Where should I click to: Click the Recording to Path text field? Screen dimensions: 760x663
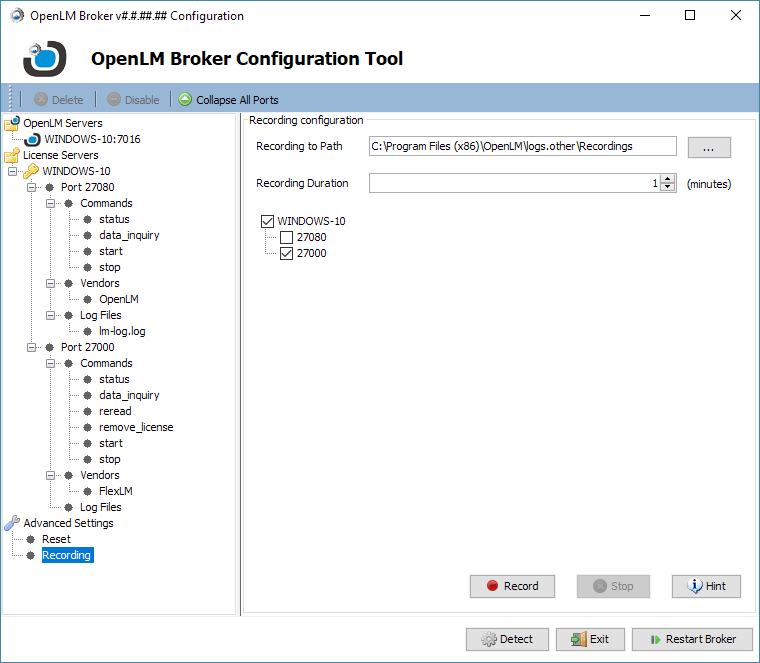pos(522,146)
